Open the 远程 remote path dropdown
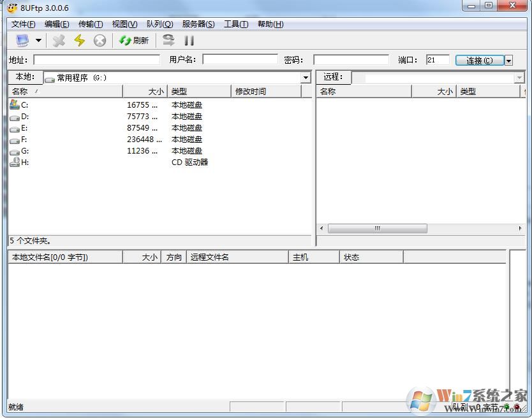 [x=519, y=76]
